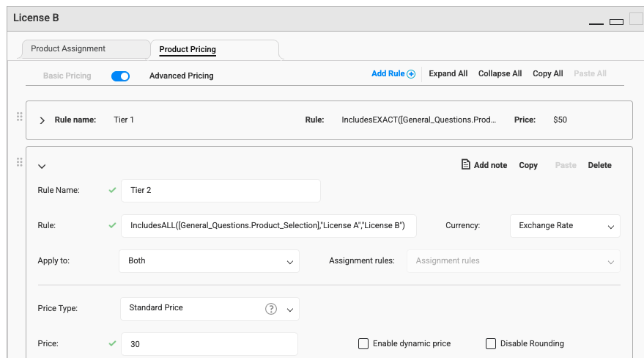Click the greyed Paste in Tier 2 rule
The width and height of the screenshot is (644, 358).
click(566, 165)
